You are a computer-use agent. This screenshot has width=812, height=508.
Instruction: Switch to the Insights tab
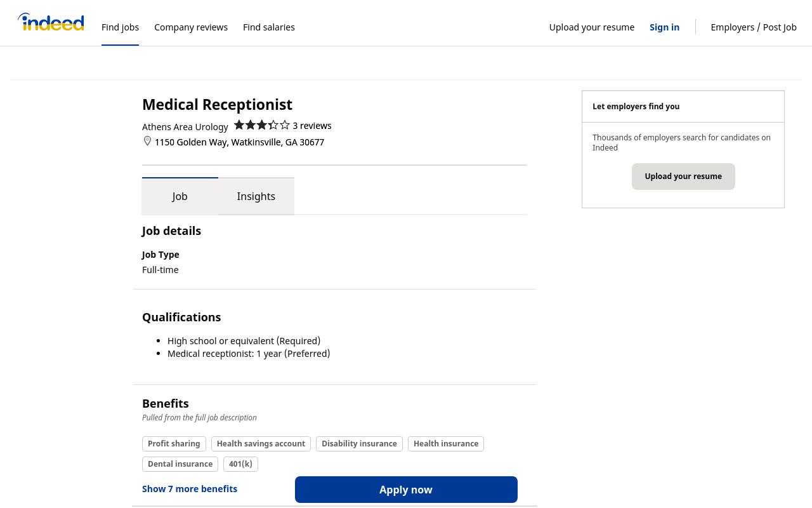pos(256,196)
